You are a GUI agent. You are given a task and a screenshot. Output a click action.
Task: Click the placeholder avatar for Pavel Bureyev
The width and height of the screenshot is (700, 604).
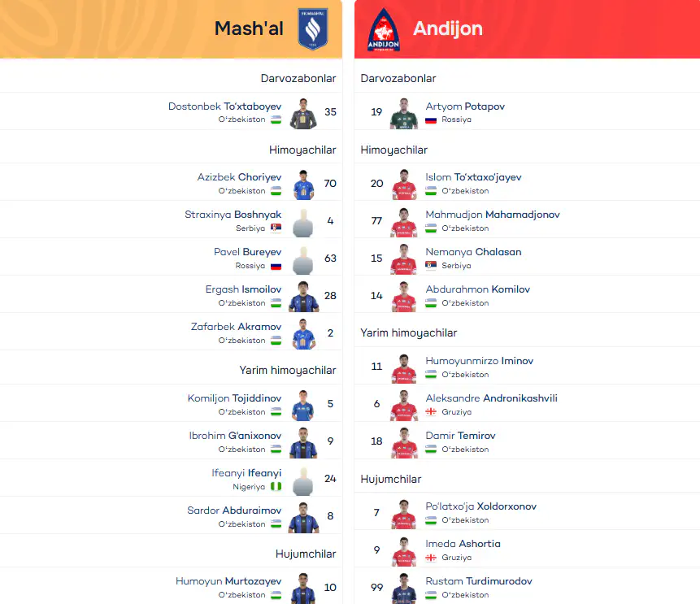303,260
